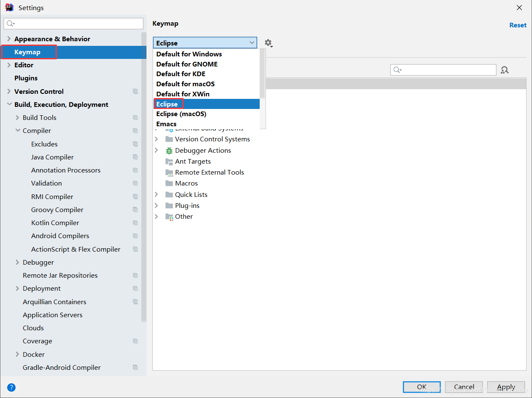532x398 pixels.
Task: Click the keymap dropdown list scrollbar
Action: pos(262,74)
